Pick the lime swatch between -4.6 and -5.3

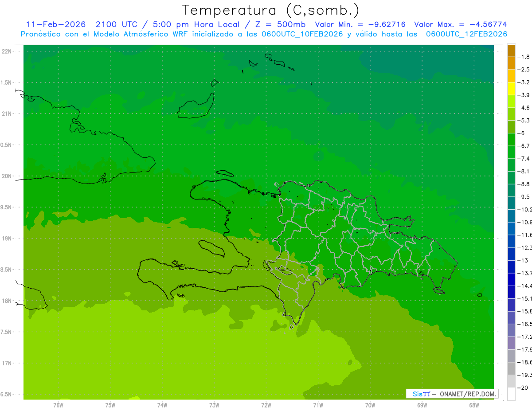[511, 114]
